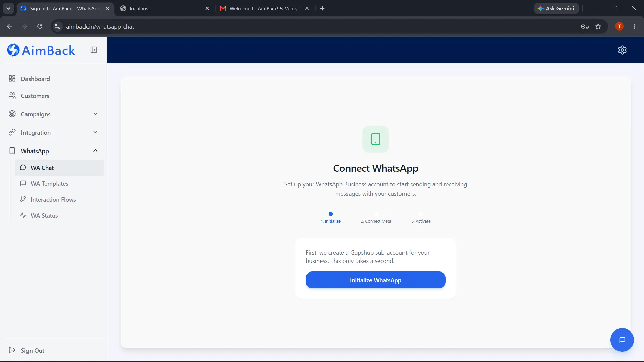Click the Sign Out link
The height and width of the screenshot is (362, 644).
33,350
